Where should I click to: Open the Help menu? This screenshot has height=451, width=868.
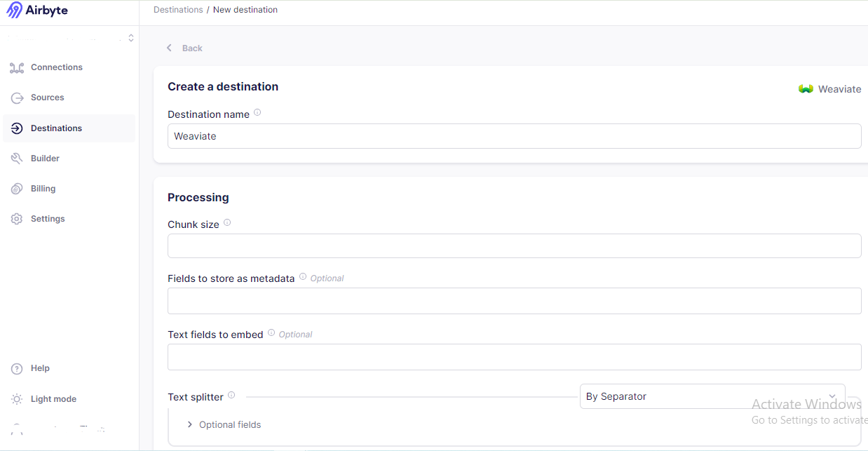(69, 368)
